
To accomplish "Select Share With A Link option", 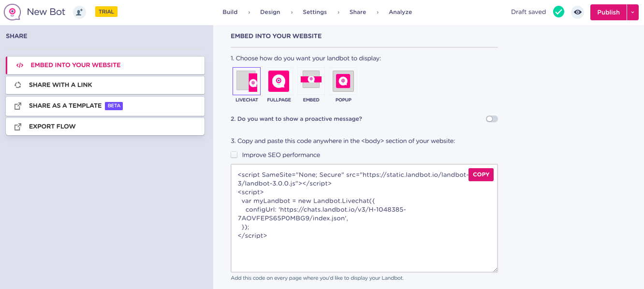I will point(105,85).
